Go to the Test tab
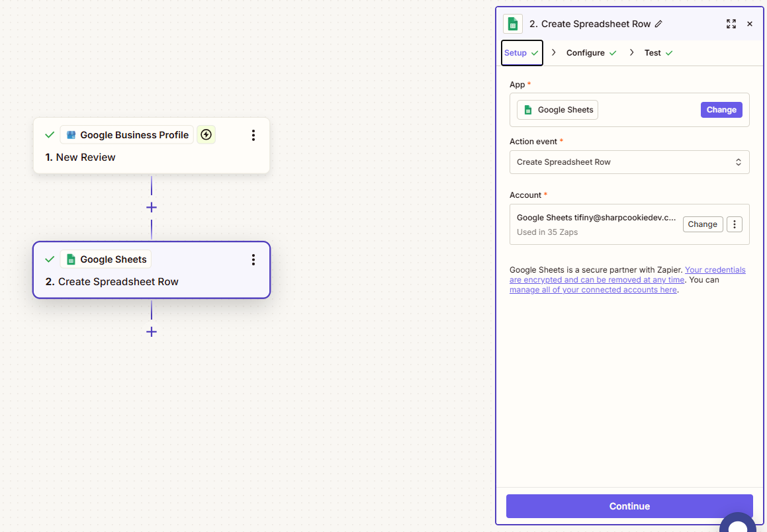Image resolution: width=767 pixels, height=532 pixels. pos(658,53)
